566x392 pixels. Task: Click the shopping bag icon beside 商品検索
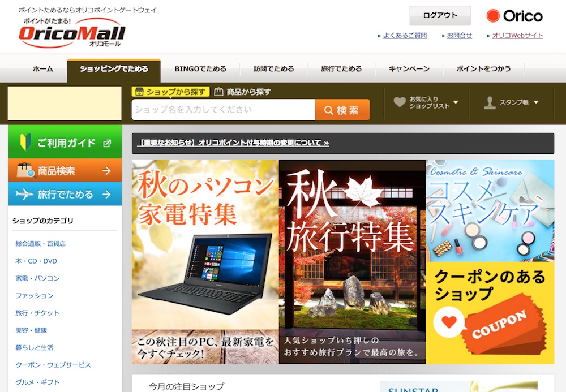tap(26, 171)
